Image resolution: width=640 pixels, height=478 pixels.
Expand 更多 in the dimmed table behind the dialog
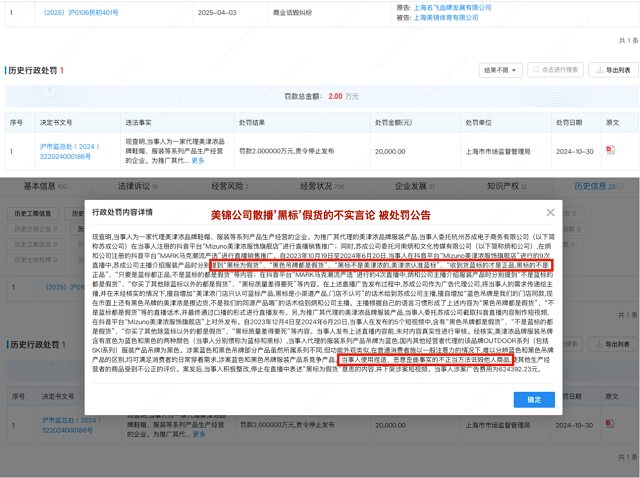coord(199,434)
